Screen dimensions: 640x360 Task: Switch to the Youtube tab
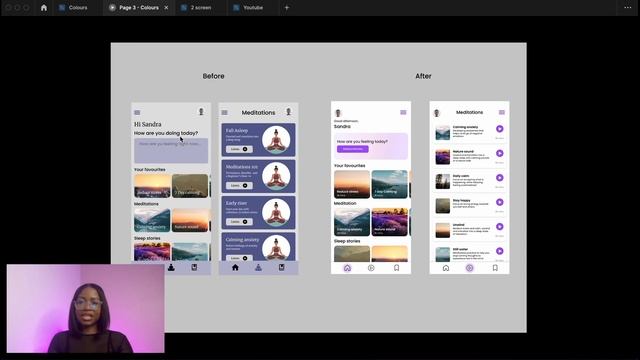248,8
